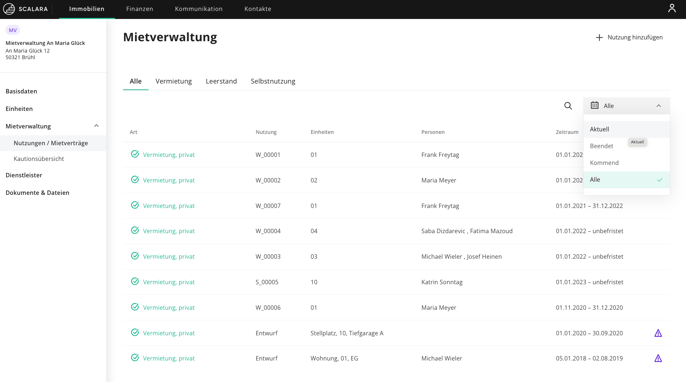Click the search magnifier icon
The height and width of the screenshot is (382, 686).
click(x=568, y=106)
